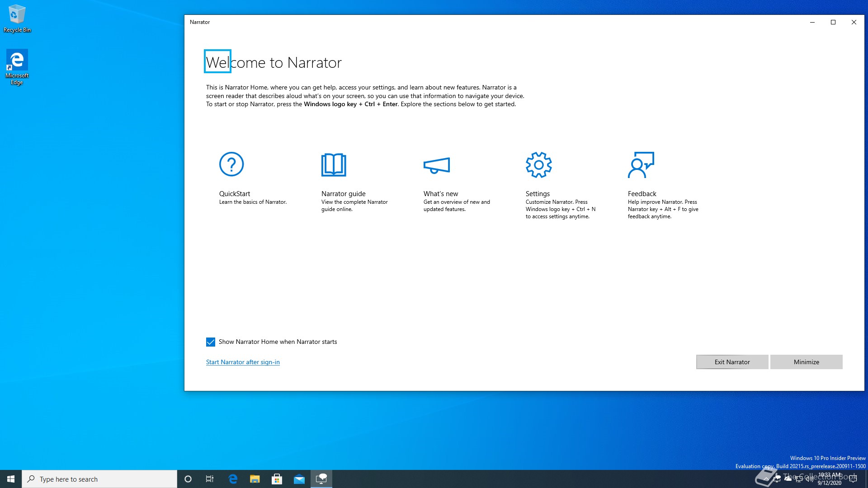Open the network status tray icon
The width and height of the screenshot is (868, 488).
799,479
